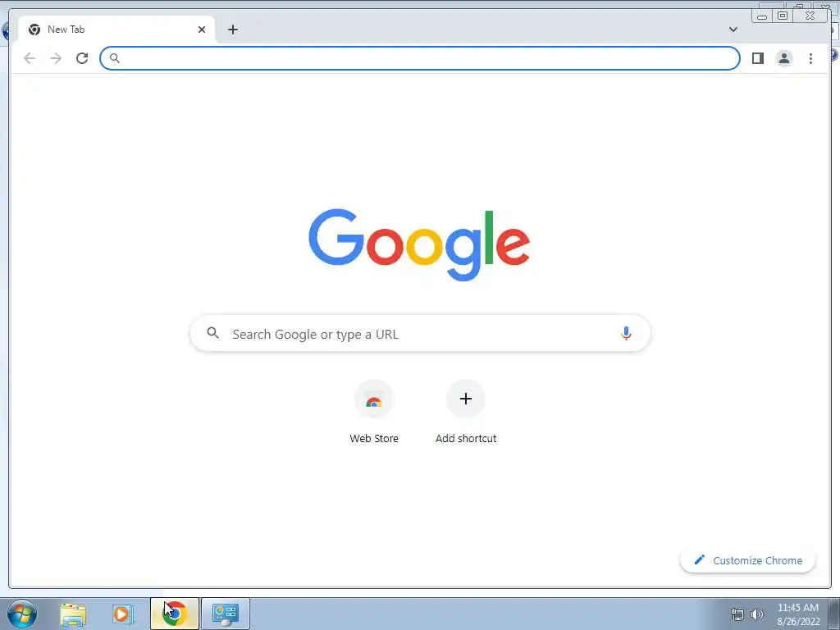Open Customize Chrome button
This screenshot has height=630, width=840.
[747, 560]
